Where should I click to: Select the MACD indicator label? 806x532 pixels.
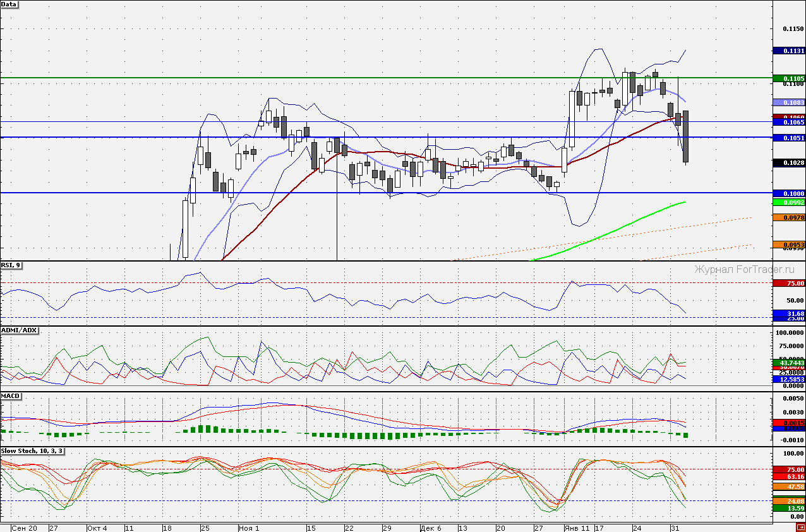click(11, 396)
